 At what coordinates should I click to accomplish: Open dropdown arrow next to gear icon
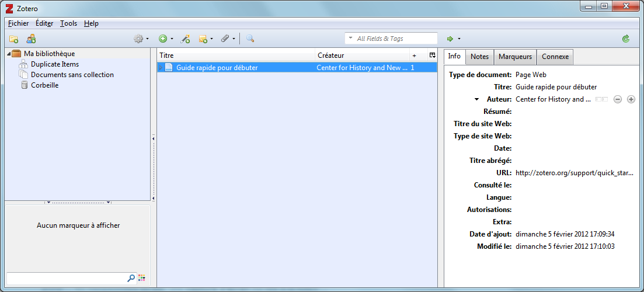148,39
